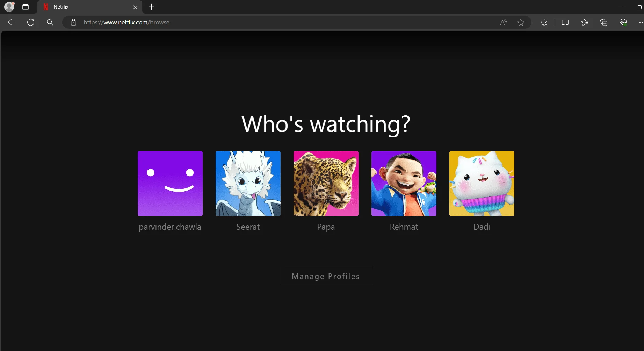Open the Read aloud icon

pos(504,22)
